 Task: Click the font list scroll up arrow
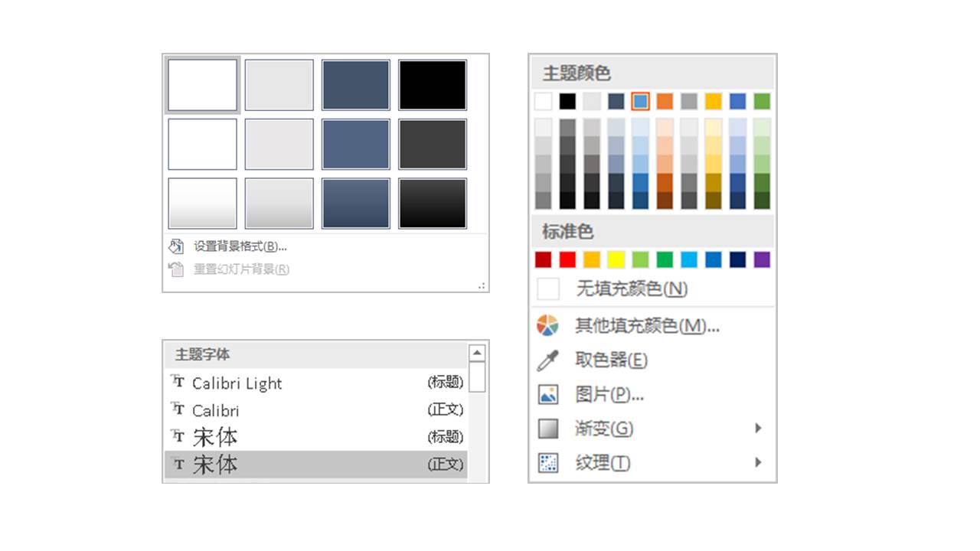(x=477, y=353)
